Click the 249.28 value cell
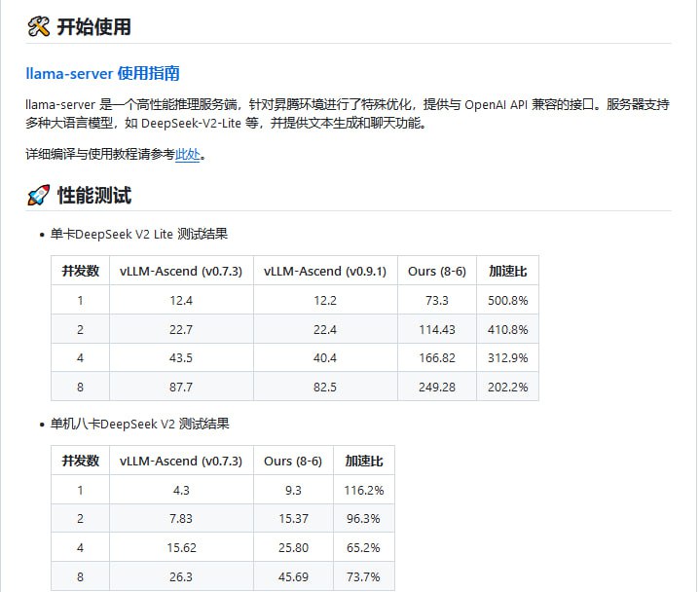 tap(436, 387)
